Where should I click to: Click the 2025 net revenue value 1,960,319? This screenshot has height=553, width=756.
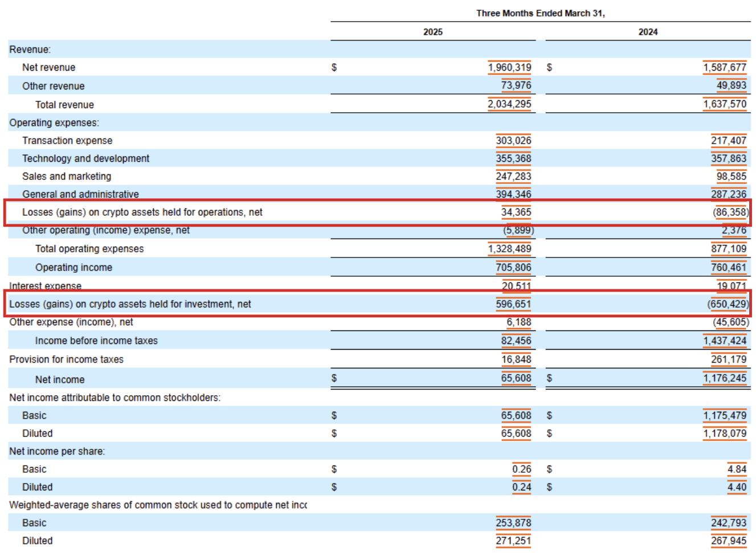click(509, 67)
